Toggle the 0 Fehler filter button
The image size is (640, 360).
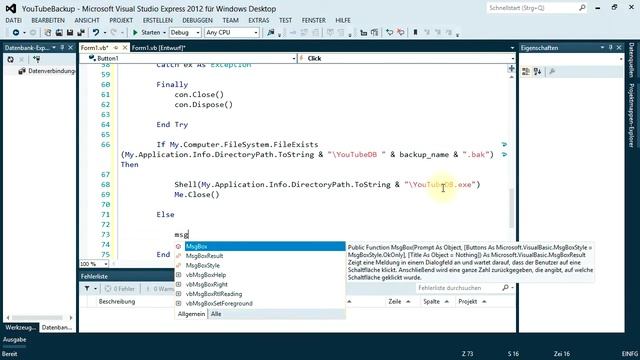click(x=120, y=289)
